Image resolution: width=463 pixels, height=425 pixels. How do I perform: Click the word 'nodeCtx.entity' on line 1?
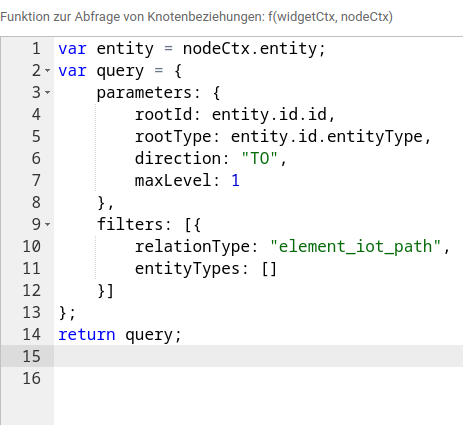[250, 49]
